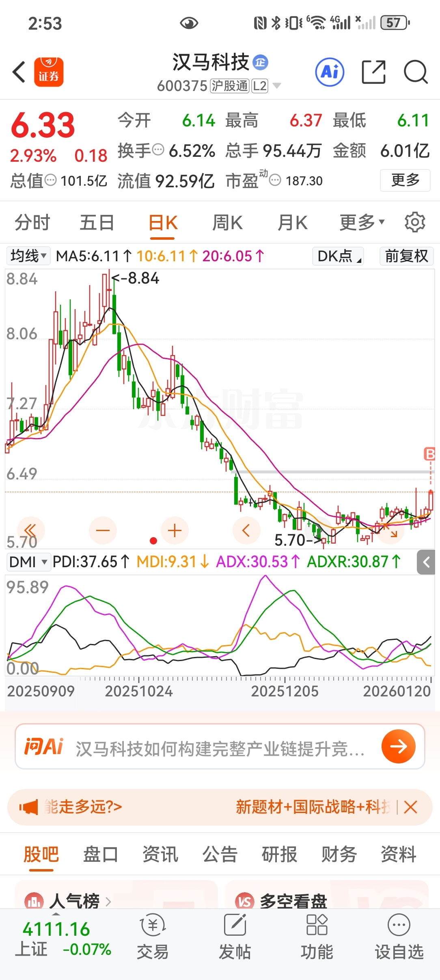Screen dimensions: 440x980
Task: Tap the back arrow icon
Action: 19,72
